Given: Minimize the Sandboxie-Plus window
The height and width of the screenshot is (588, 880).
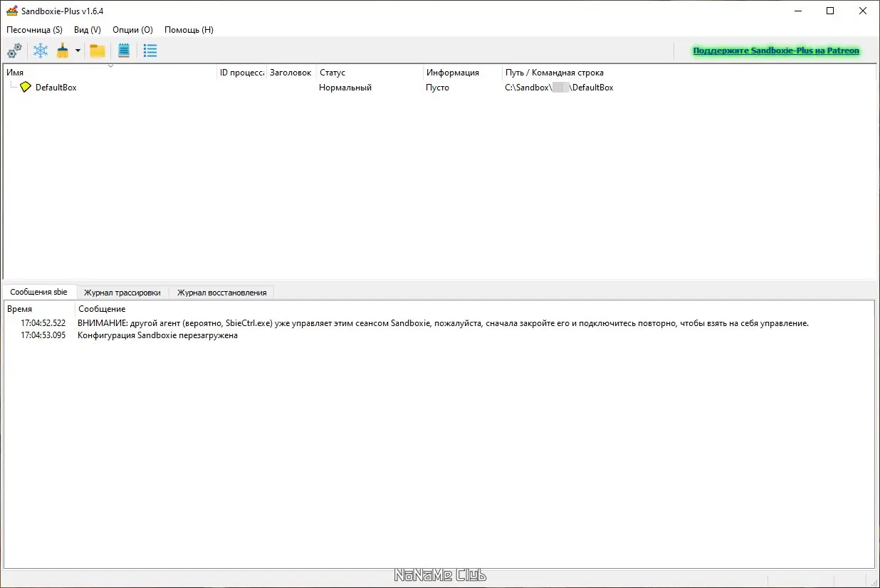Looking at the screenshot, I should coord(797,11).
